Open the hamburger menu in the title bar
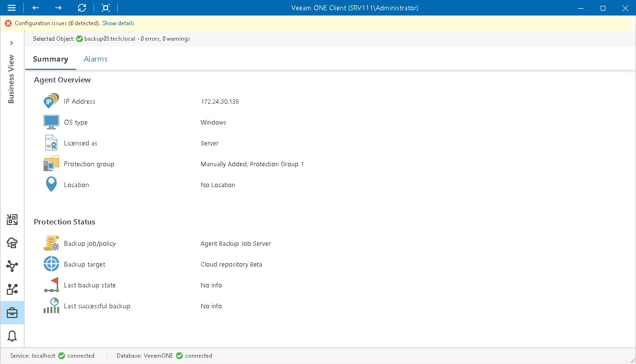The width and height of the screenshot is (636, 364). pos(12,8)
